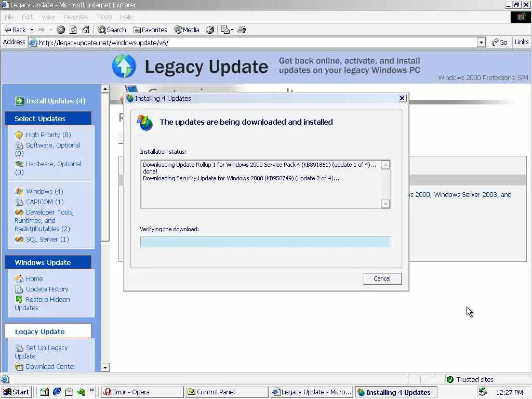
Task: Open the Help menu
Action: point(126,17)
